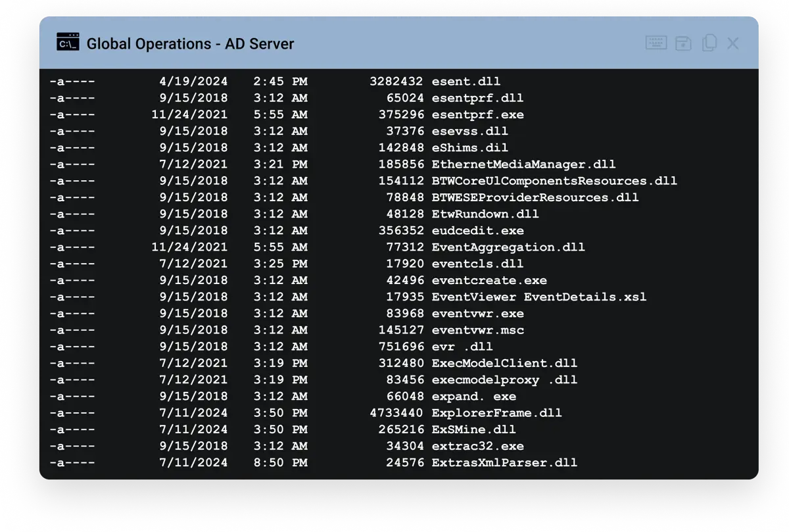Select BTWCoreUlComponentsResources.dll file name
This screenshot has width=789, height=532.
554,181
